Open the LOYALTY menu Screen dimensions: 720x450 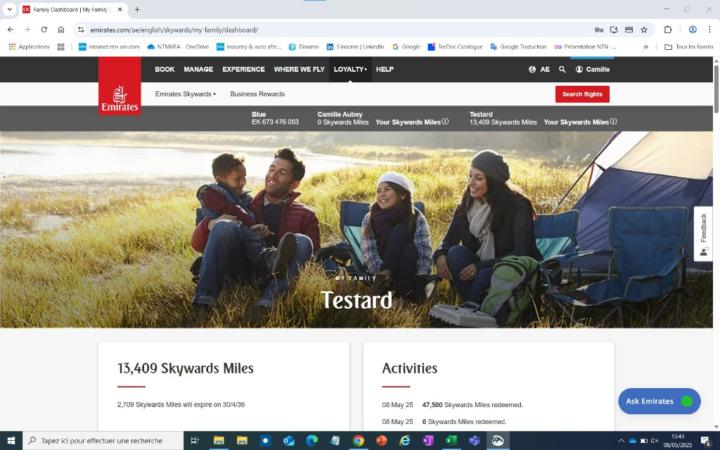click(350, 69)
